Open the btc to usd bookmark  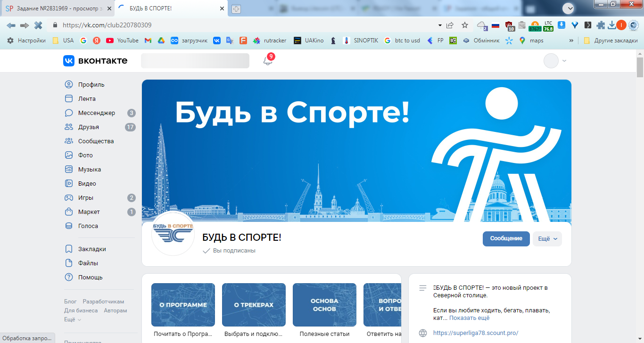[402, 41]
